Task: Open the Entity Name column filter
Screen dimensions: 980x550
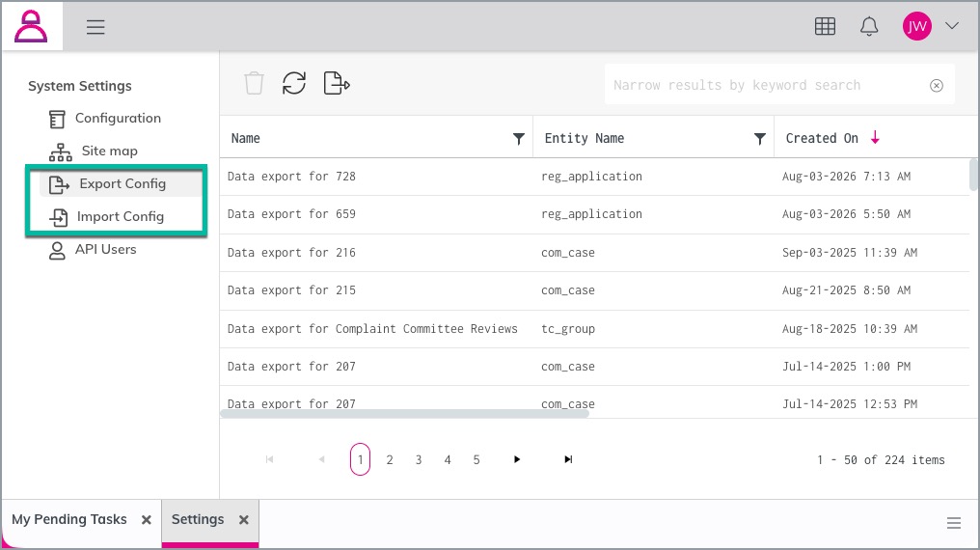Action: [759, 139]
